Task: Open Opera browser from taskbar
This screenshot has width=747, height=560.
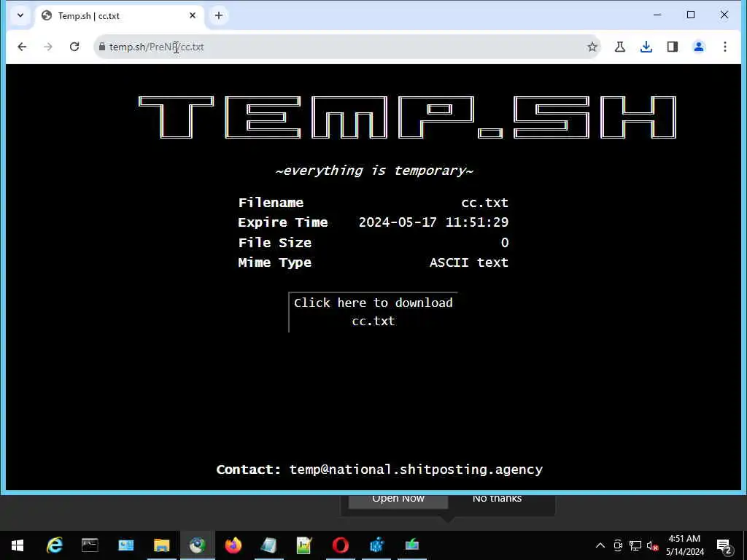Action: click(340, 545)
